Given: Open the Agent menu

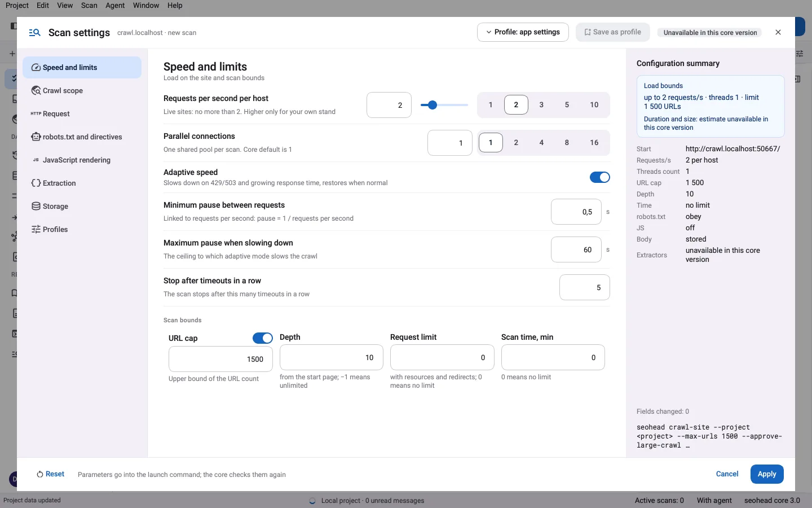Looking at the screenshot, I should pyautogui.click(x=115, y=6).
